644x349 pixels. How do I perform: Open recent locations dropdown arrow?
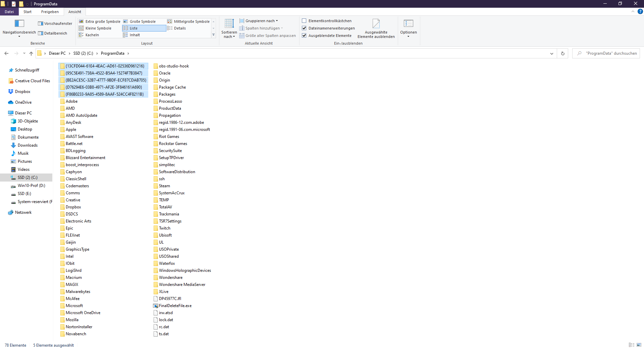pyautogui.click(x=24, y=53)
